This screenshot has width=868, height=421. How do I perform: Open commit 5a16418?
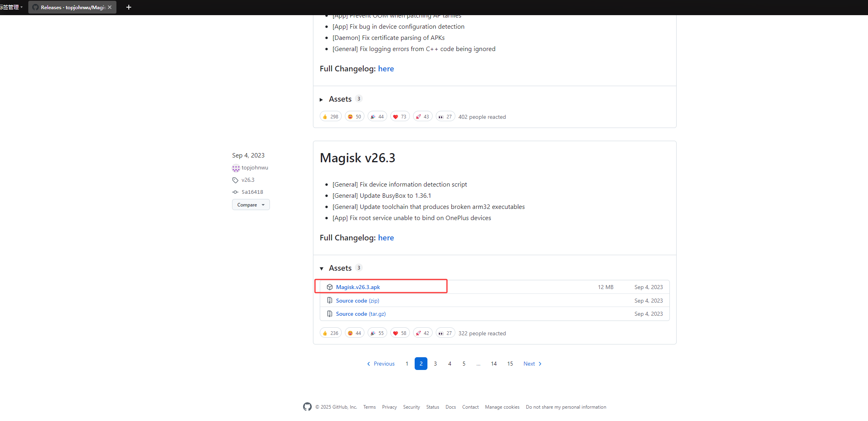coord(252,192)
